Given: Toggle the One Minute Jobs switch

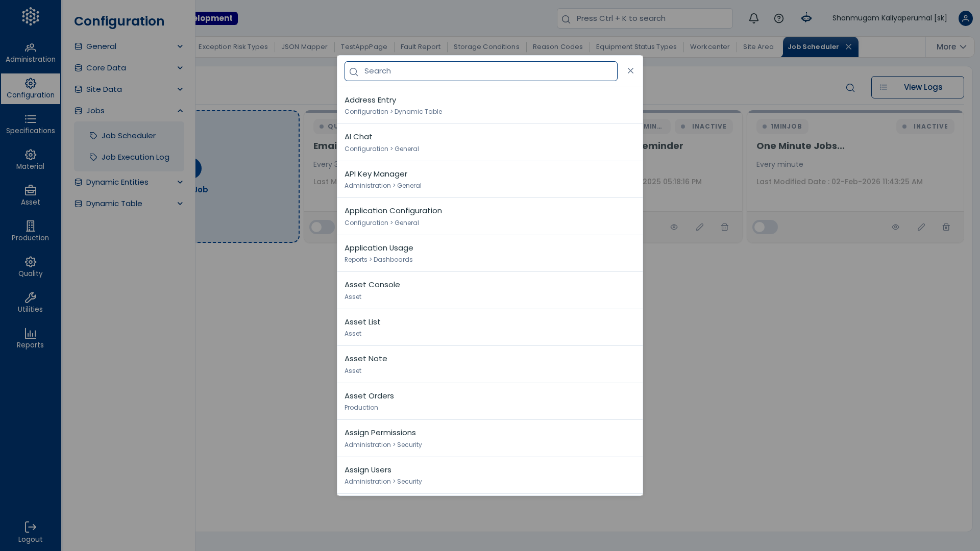Looking at the screenshot, I should click(x=765, y=227).
